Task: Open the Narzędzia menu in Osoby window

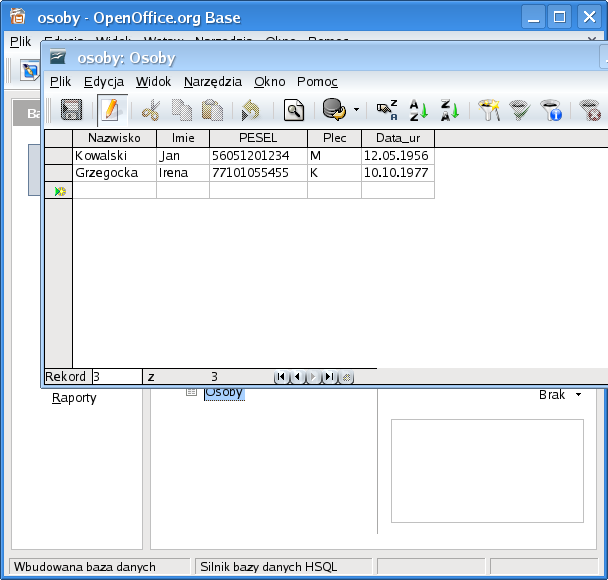Action: pyautogui.click(x=213, y=82)
